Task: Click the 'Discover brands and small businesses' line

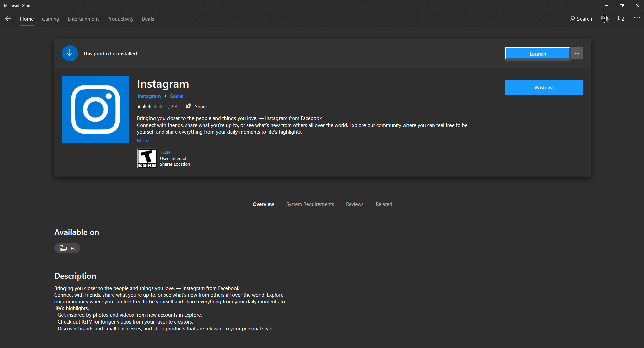Action: pyautogui.click(x=164, y=329)
